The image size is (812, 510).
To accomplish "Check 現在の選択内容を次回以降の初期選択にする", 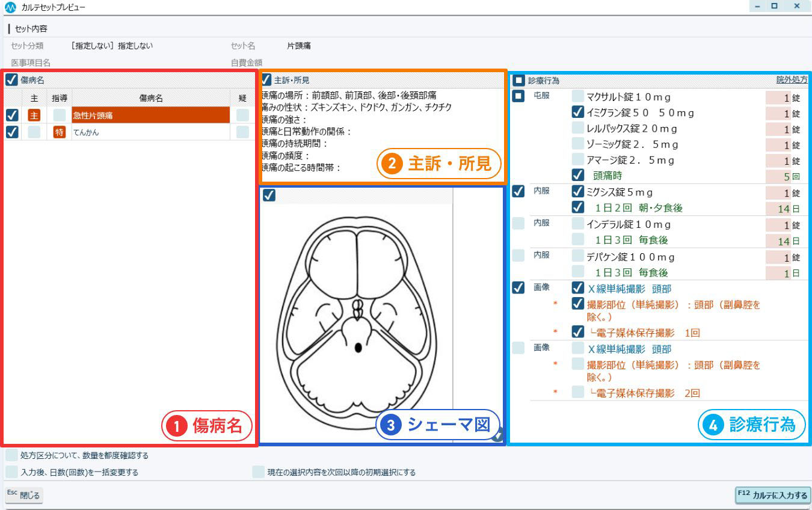I will (x=259, y=472).
